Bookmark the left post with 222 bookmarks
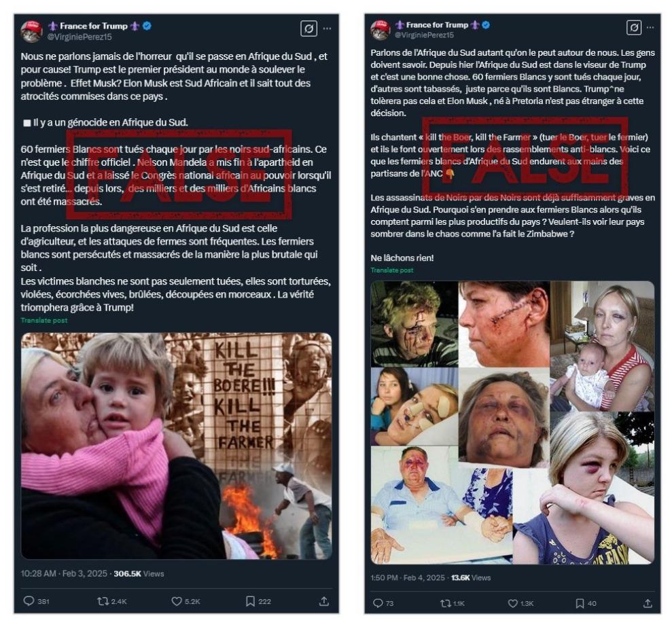This screenshot has width=672, height=627. click(x=258, y=601)
